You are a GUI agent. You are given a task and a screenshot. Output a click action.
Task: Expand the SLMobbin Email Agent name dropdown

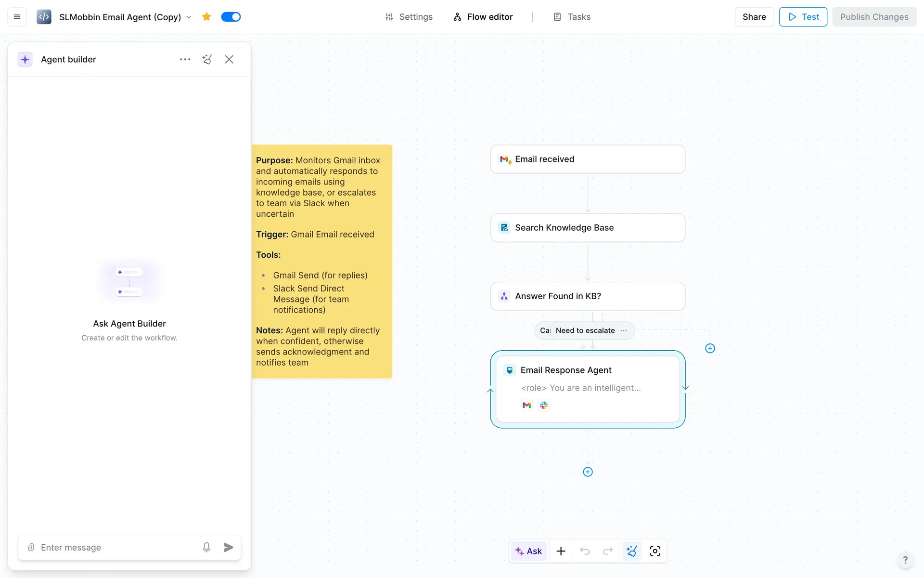pos(189,17)
